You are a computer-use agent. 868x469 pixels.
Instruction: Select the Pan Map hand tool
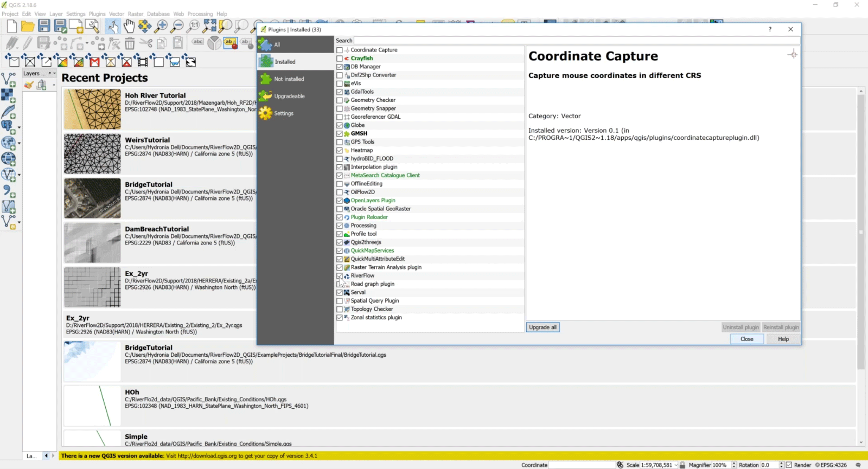pos(129,26)
